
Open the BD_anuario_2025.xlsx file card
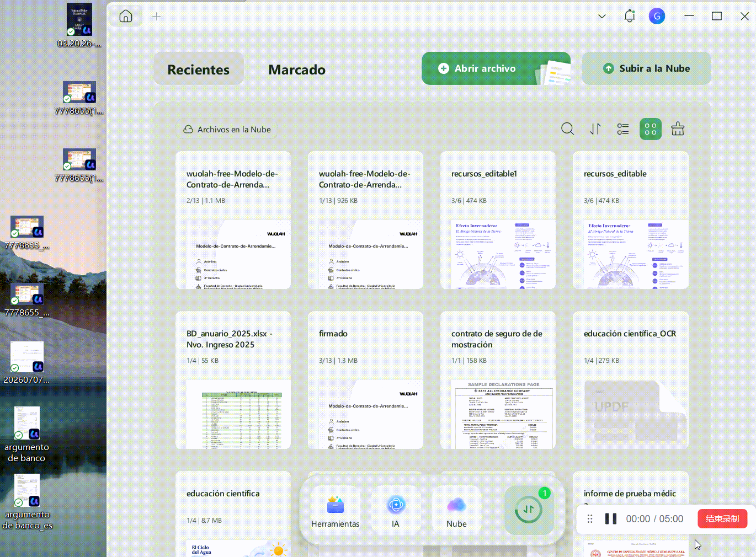point(233,380)
